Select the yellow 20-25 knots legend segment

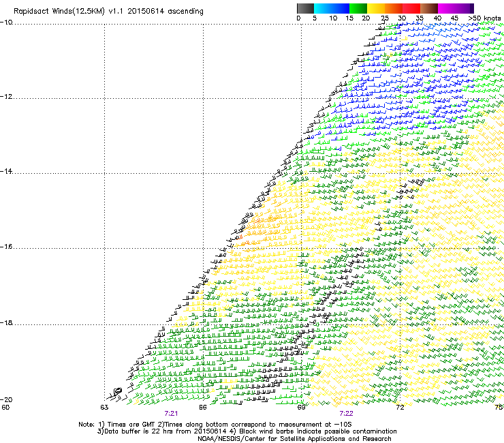tap(376, 8)
